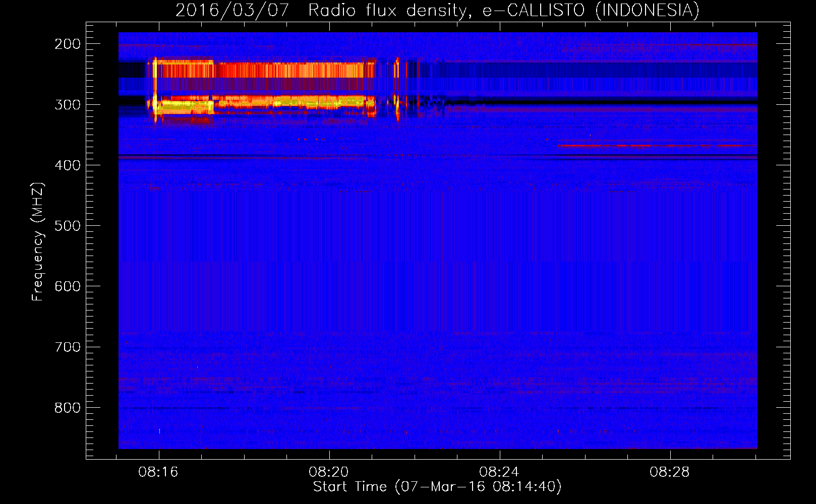Screen dimensions: 816x504
Task: Click the 600 frequency tick label
Action: coord(68,286)
